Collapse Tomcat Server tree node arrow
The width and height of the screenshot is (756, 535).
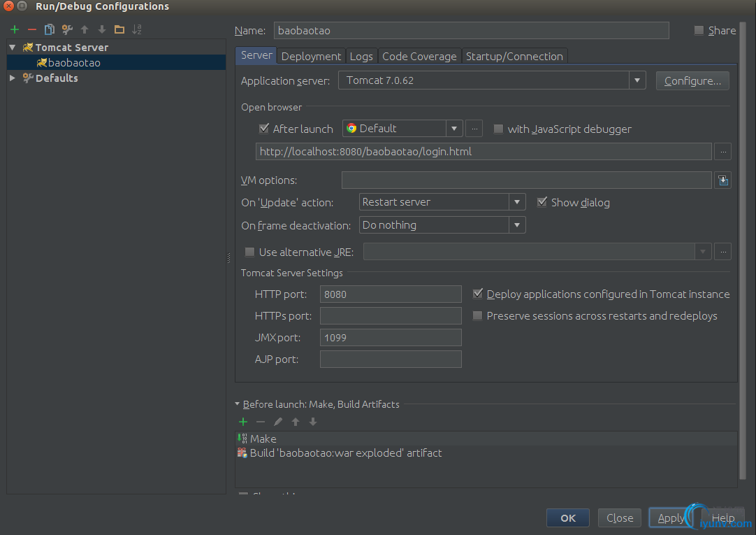13,48
